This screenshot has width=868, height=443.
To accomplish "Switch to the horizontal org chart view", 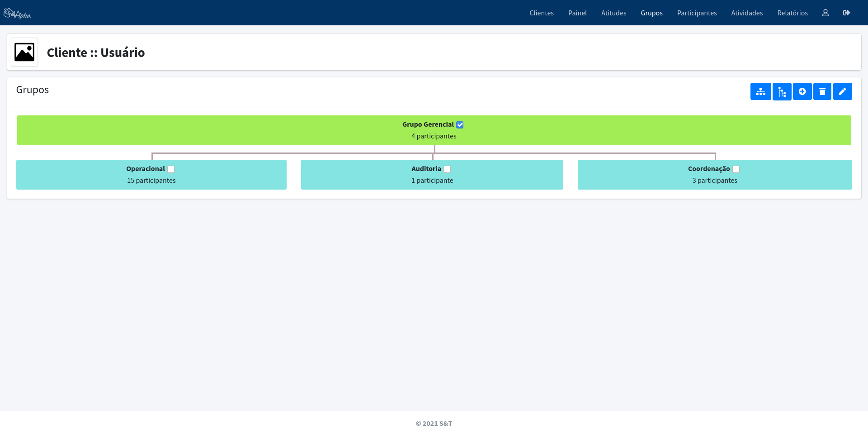I will 760,91.
